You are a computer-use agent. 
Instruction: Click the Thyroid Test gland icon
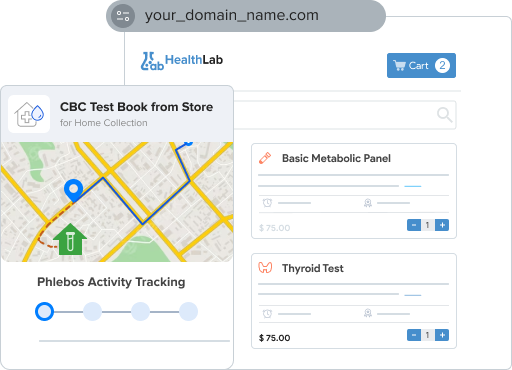265,268
